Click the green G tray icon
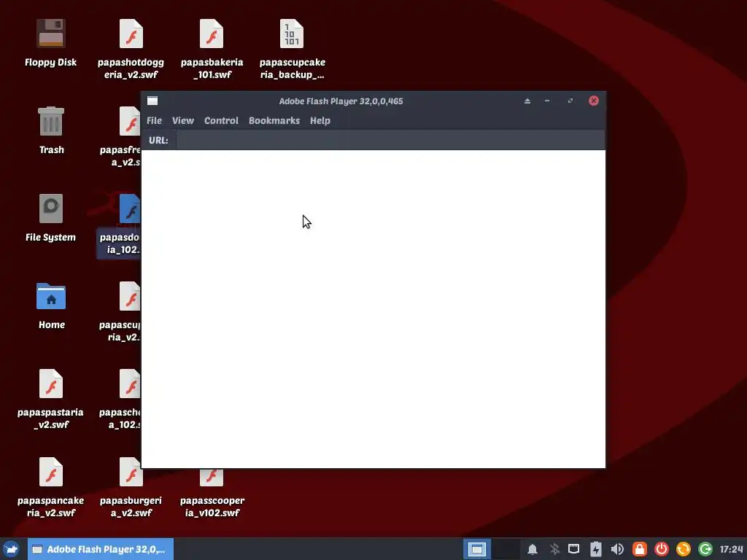This screenshot has width=747, height=560. 705,549
